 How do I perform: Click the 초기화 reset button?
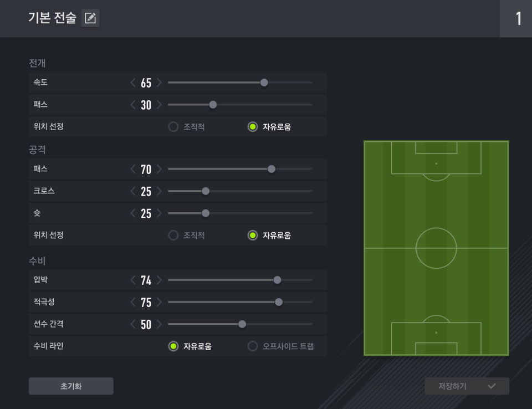[x=71, y=386]
